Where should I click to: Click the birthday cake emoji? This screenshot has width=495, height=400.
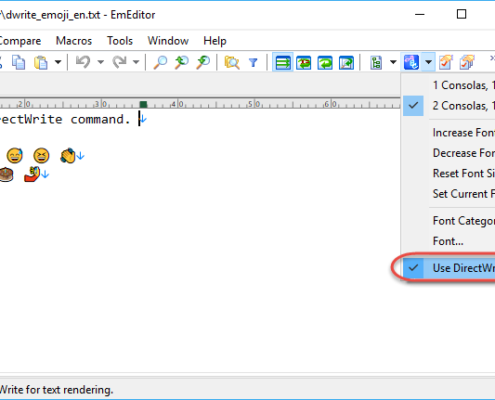(6, 174)
